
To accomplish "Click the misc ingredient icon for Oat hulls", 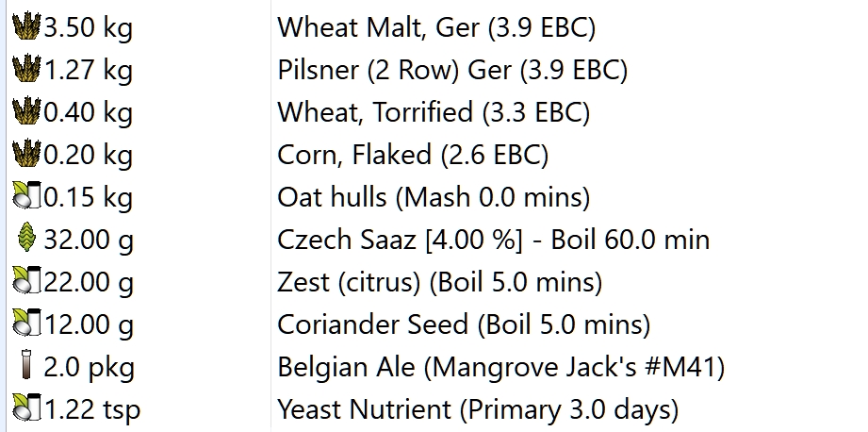I will pyautogui.click(x=26, y=196).
